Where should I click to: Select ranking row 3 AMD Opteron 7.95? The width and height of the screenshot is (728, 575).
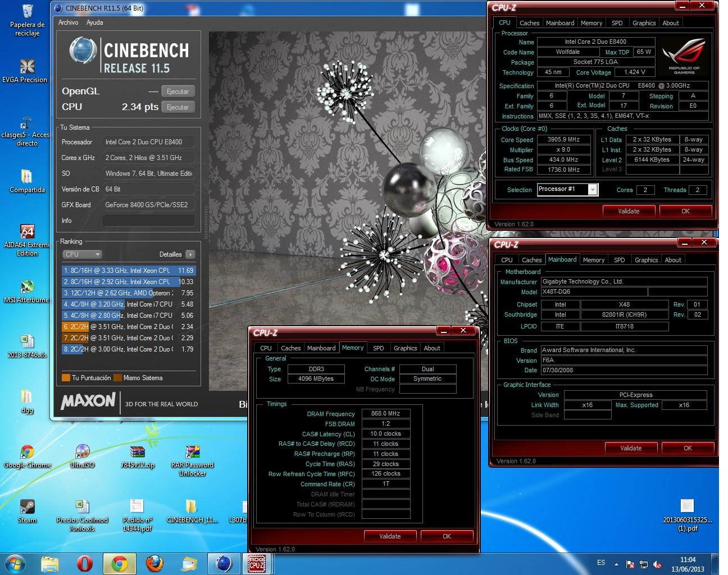point(129,293)
